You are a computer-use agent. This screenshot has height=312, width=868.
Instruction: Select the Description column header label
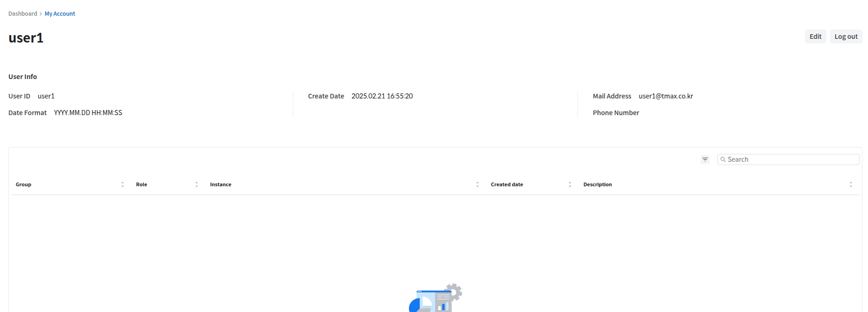click(x=597, y=184)
